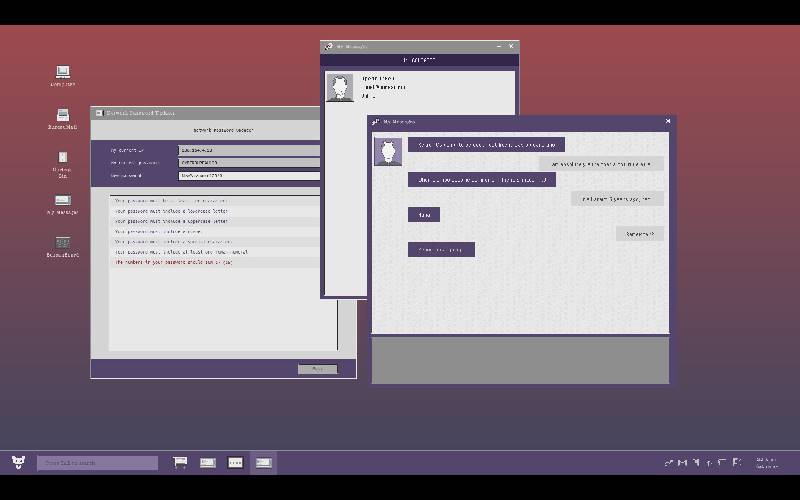Open the second desktop icon from the top
This screenshot has height=500, width=800.
[x=62, y=115]
